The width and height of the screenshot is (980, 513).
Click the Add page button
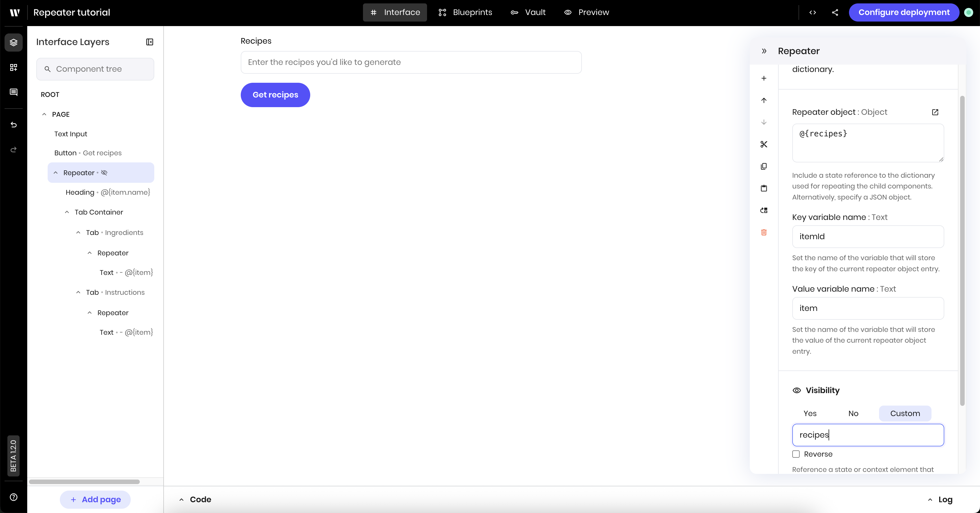96,499
